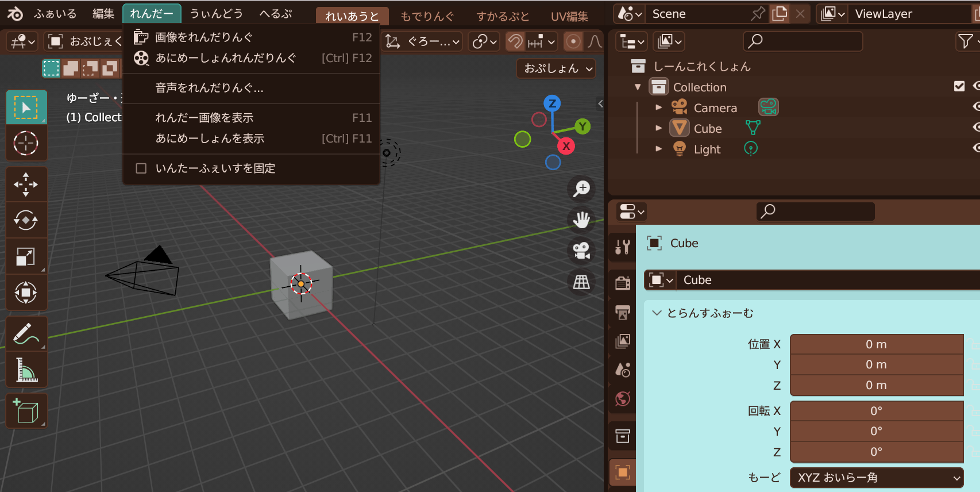Viewport: 980px width, 492px height.
Task: Click the Add Cube tool icon
Action: pyautogui.click(x=26, y=410)
